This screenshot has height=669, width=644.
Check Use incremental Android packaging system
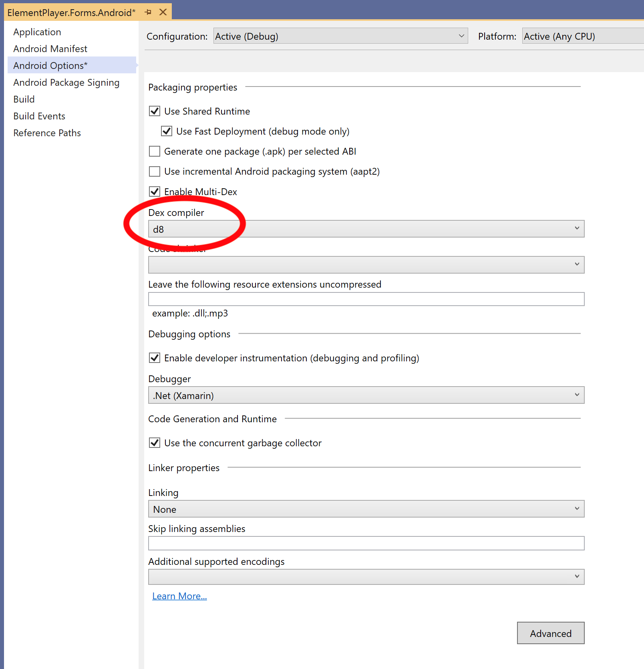coord(155,171)
